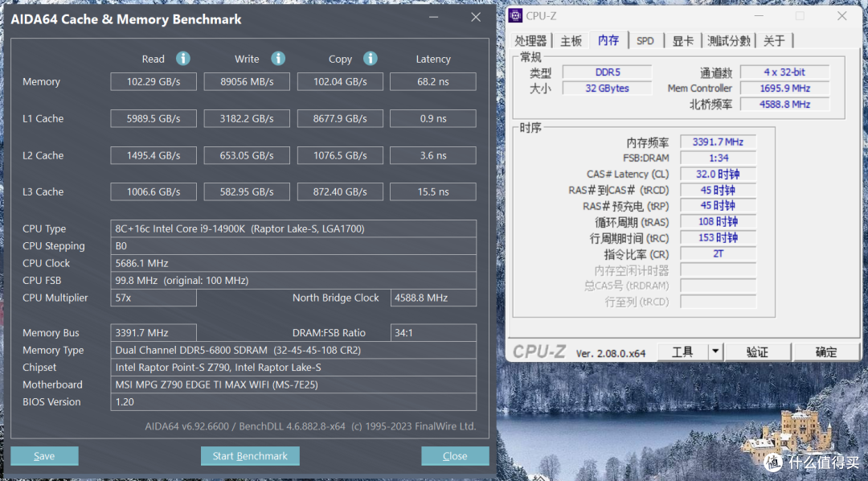
Task: Click the CPU Multiplier value 57x
Action: tap(154, 298)
